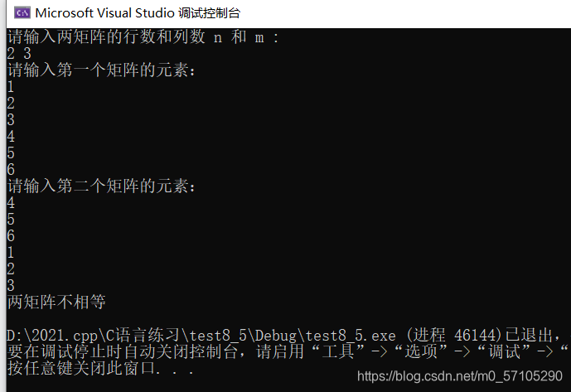
Task: Click the input line showing 2 3
Action: coord(19,54)
